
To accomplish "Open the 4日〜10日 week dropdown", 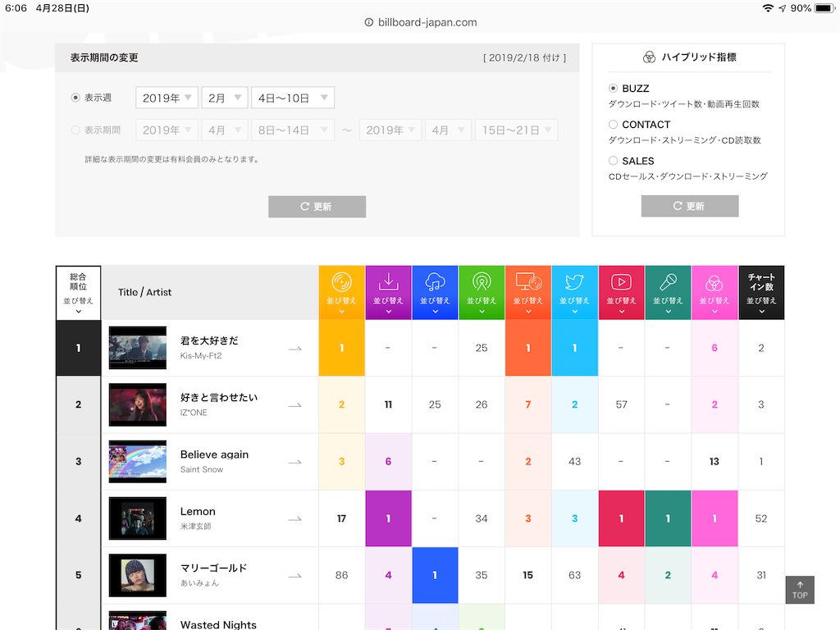I will coord(293,98).
